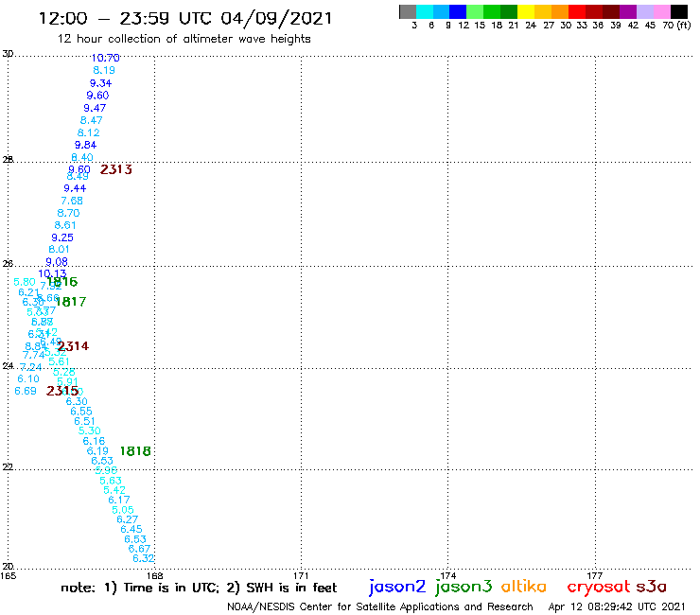Viewport: 700px width, 615px height.
Task: Select the wave height value 7.24
Action: (x=31, y=367)
